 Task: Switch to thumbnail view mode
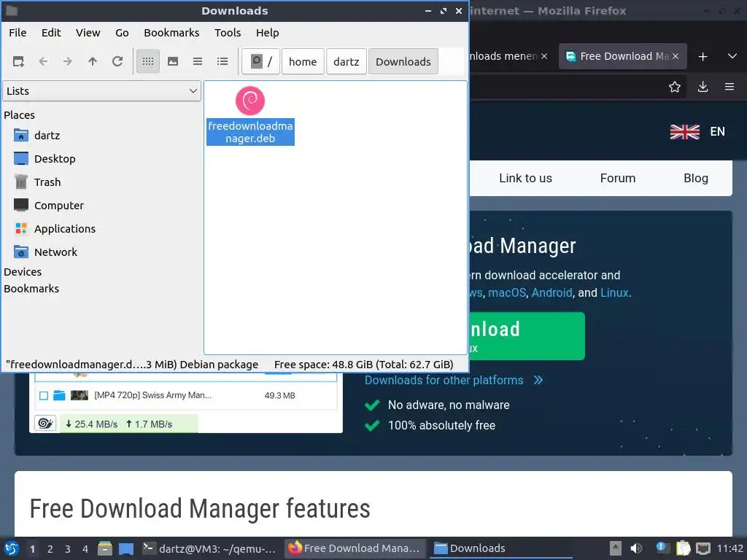click(173, 61)
